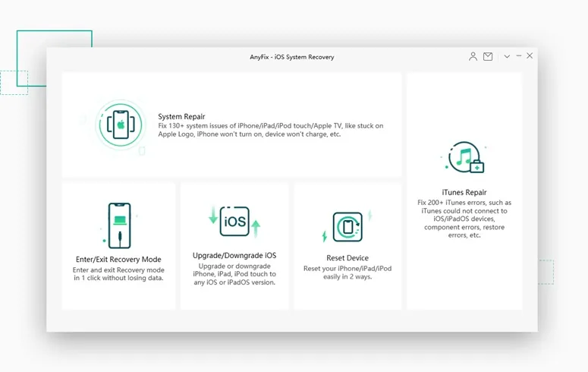Click the iTunes Repair description paragraph

[x=464, y=219]
